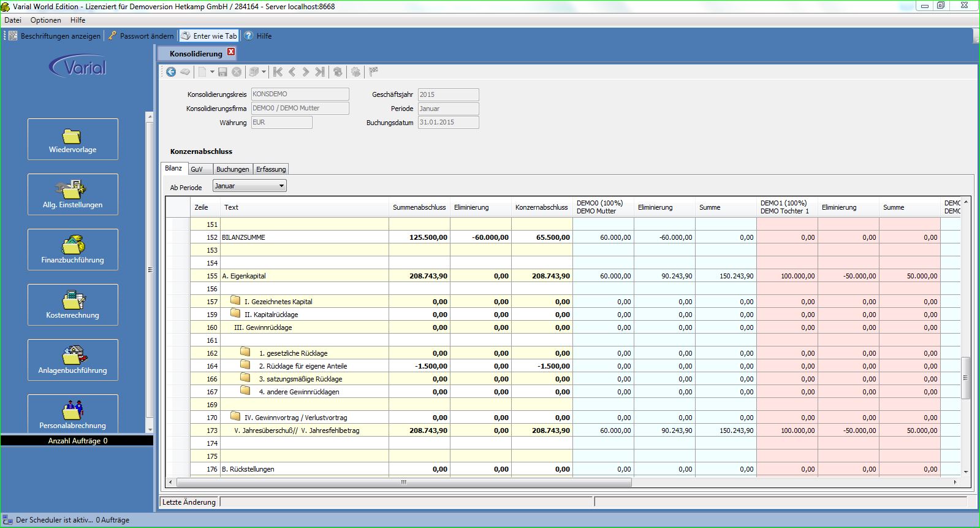
Task: Expand IV. Gewinnvortrag / Verlustvortrag folder
Action: click(235, 416)
